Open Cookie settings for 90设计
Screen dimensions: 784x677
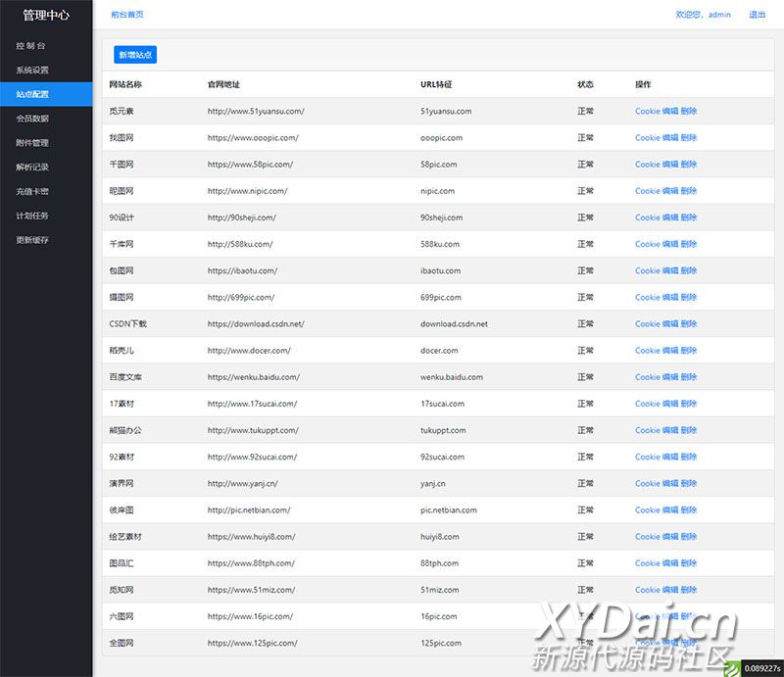[x=648, y=218]
